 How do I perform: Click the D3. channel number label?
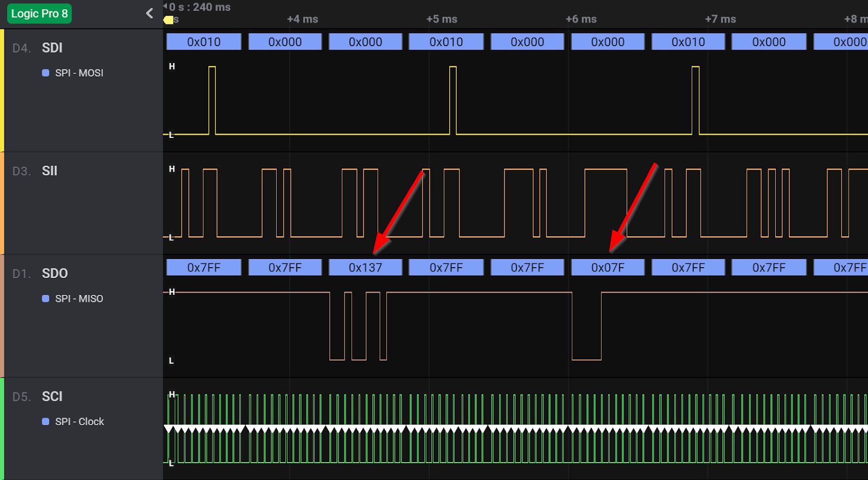click(22, 172)
